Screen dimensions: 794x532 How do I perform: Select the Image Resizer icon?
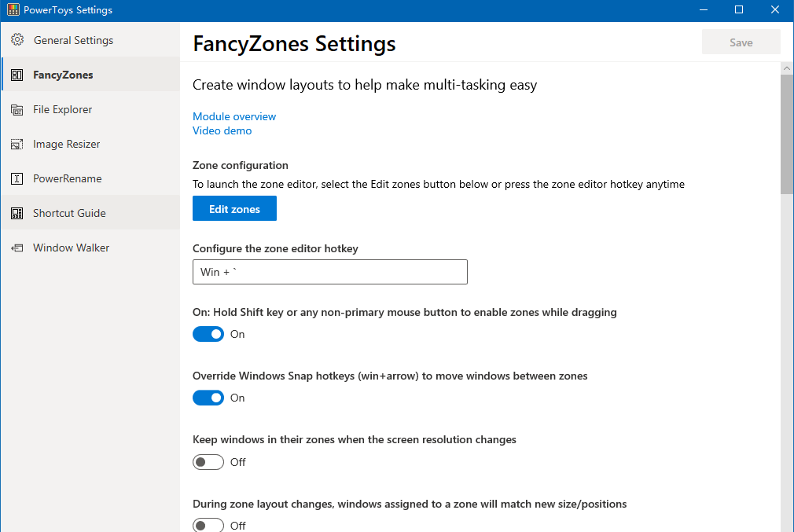16,144
